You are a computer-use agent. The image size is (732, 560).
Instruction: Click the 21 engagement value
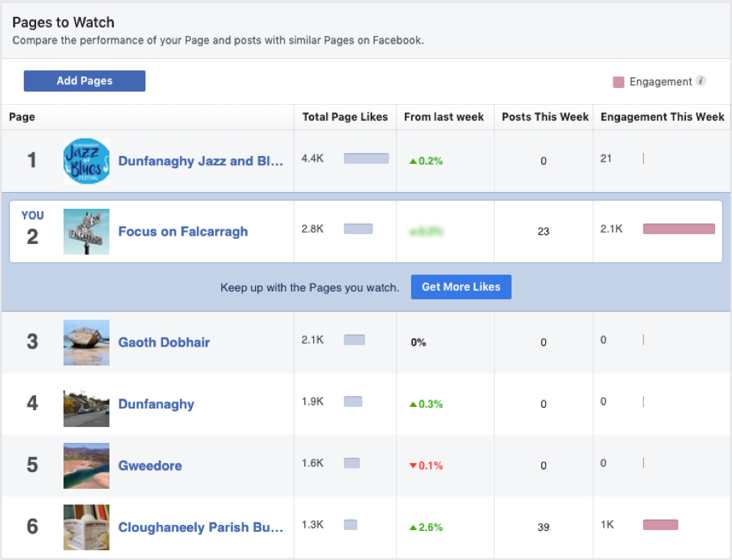[x=606, y=158]
